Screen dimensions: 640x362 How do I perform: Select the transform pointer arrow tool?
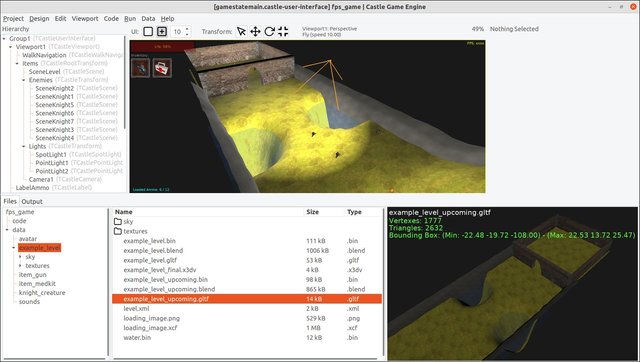tap(241, 31)
